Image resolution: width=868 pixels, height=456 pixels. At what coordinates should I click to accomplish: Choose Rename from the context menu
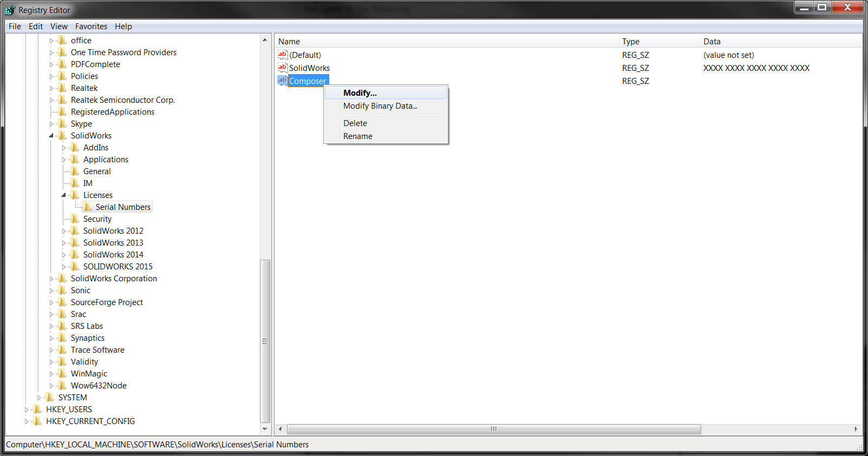pyautogui.click(x=386, y=136)
